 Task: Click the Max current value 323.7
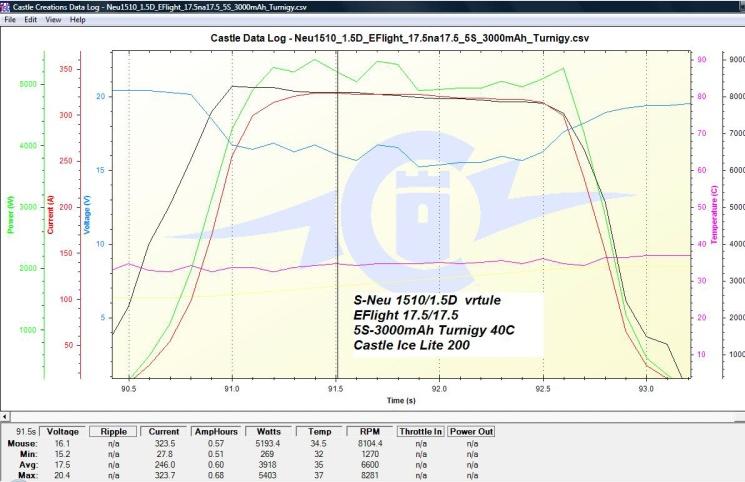(165, 475)
